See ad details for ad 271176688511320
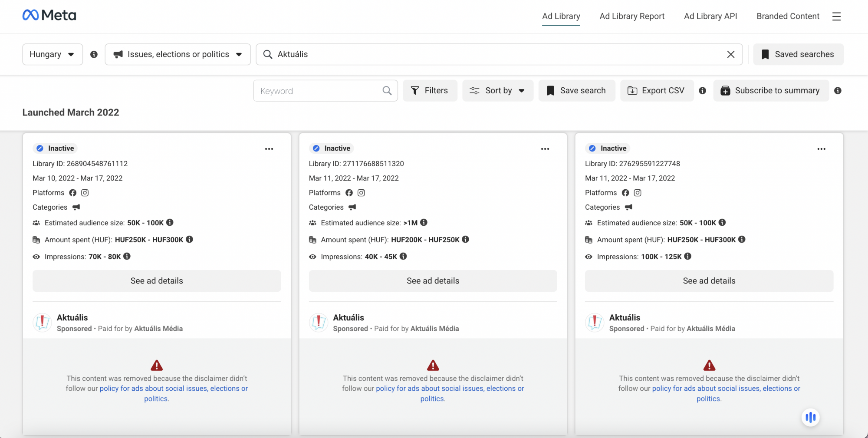This screenshot has width=868, height=438. click(433, 281)
